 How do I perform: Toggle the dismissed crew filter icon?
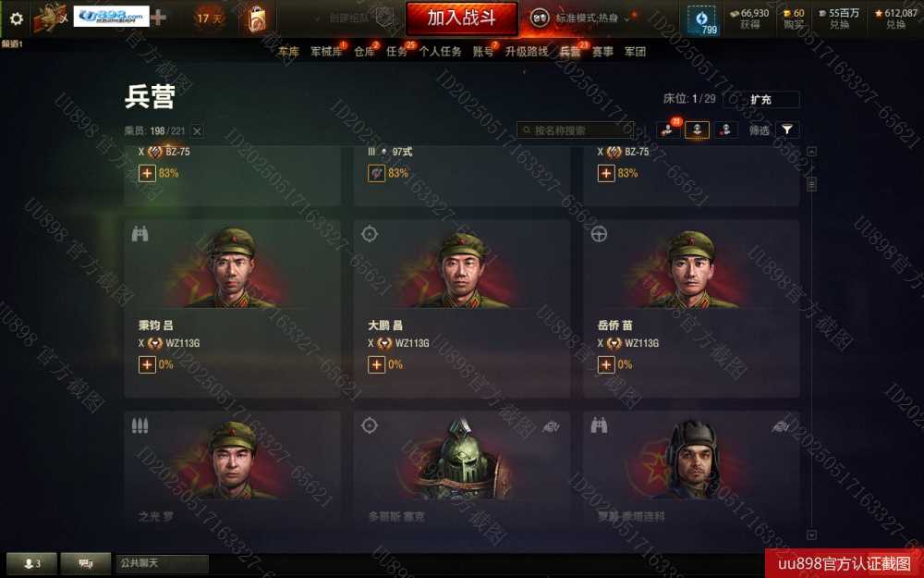click(x=726, y=129)
